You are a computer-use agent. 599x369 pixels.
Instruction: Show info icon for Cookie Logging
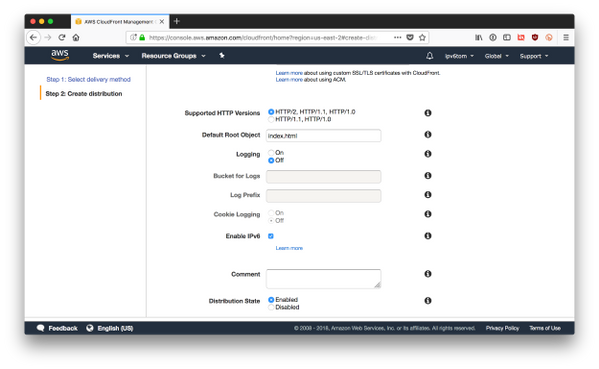click(428, 214)
